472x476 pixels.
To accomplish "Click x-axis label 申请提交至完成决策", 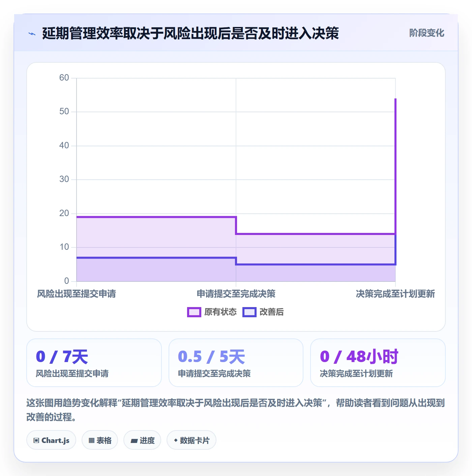I will pos(236,294).
